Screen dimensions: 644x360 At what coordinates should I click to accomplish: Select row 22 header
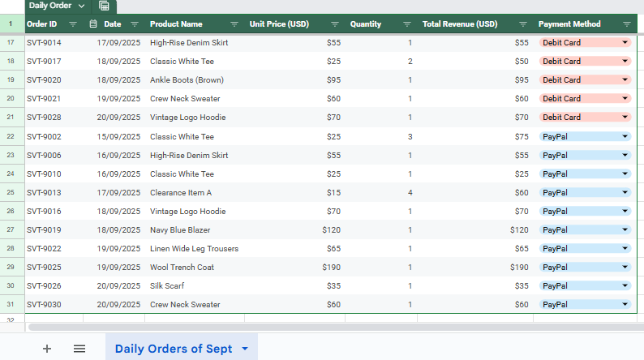[x=11, y=136]
